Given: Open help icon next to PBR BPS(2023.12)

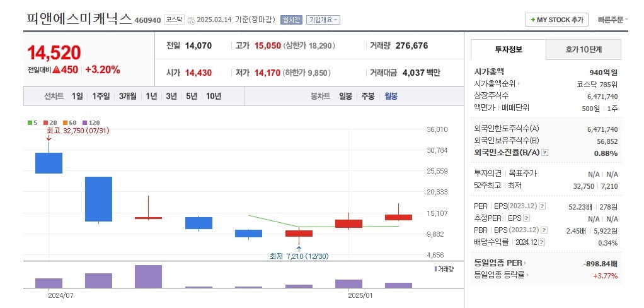Looking at the screenshot, I should [544, 230].
